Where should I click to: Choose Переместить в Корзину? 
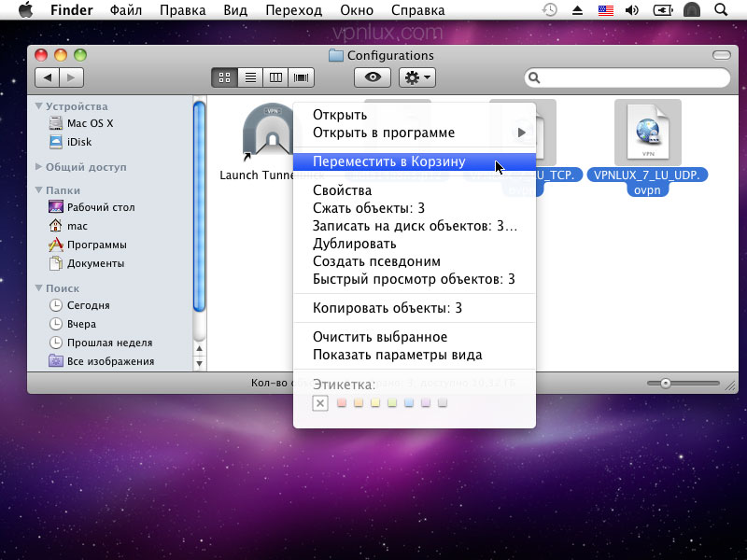[415, 161]
